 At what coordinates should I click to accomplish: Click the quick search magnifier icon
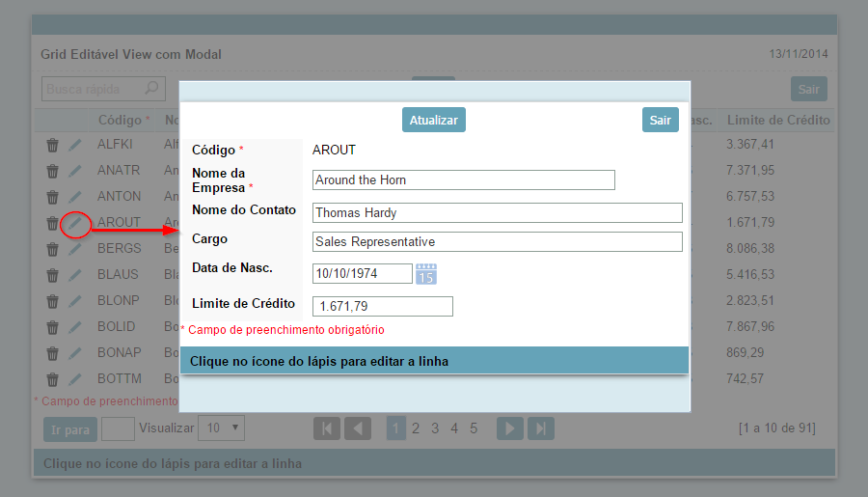pyautogui.click(x=151, y=89)
